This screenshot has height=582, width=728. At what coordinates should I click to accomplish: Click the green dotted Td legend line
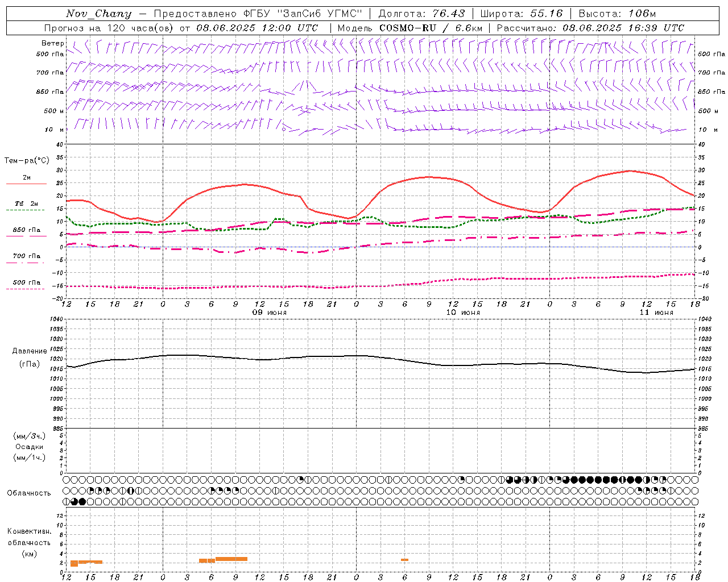point(25,210)
